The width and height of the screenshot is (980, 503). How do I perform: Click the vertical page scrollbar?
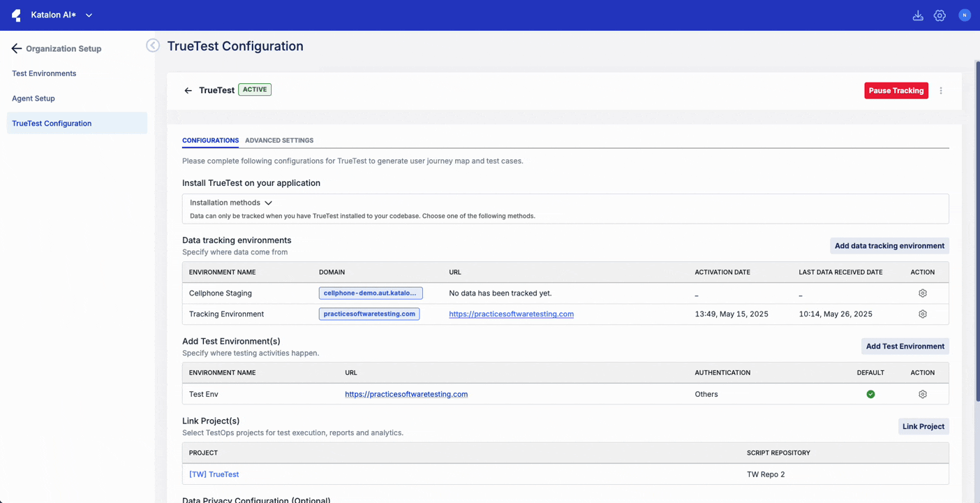click(977, 231)
